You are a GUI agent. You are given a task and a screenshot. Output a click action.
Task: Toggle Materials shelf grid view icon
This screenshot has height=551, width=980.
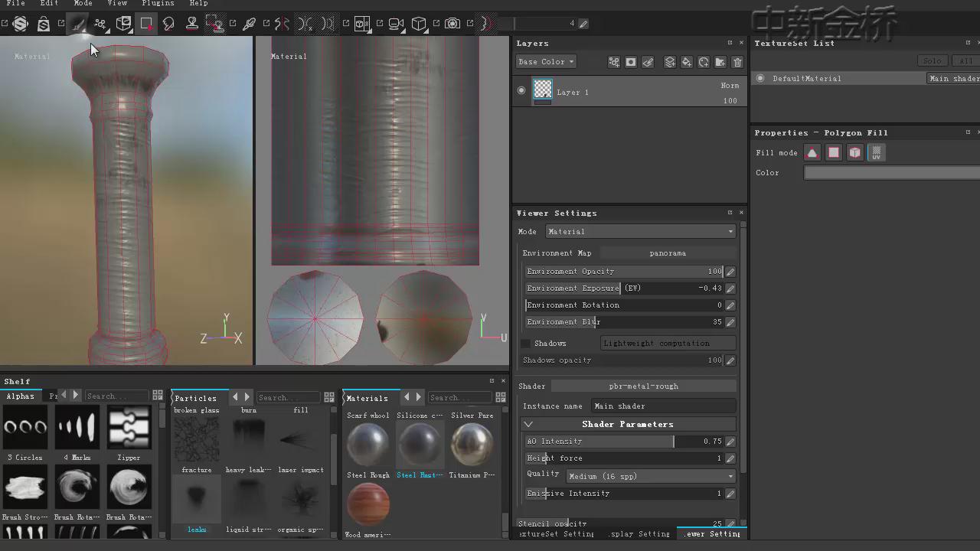pyautogui.click(x=501, y=397)
